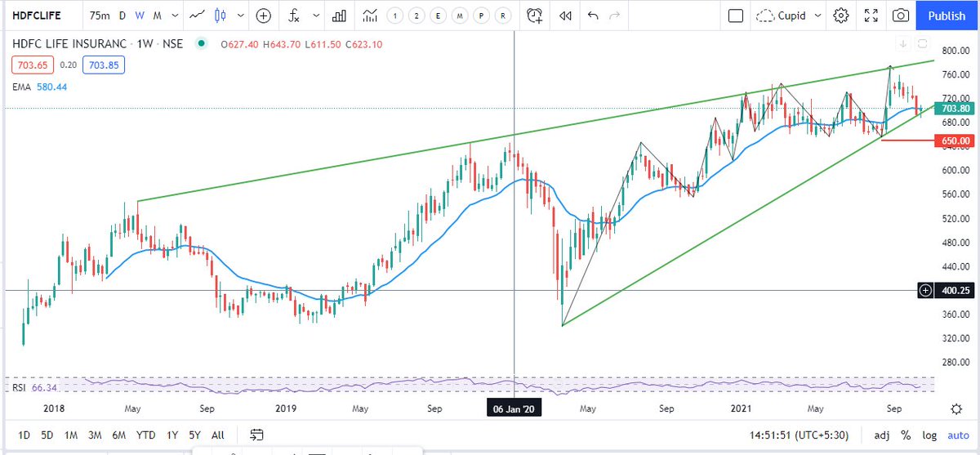Switch to the daily D timeframe

pos(122,16)
